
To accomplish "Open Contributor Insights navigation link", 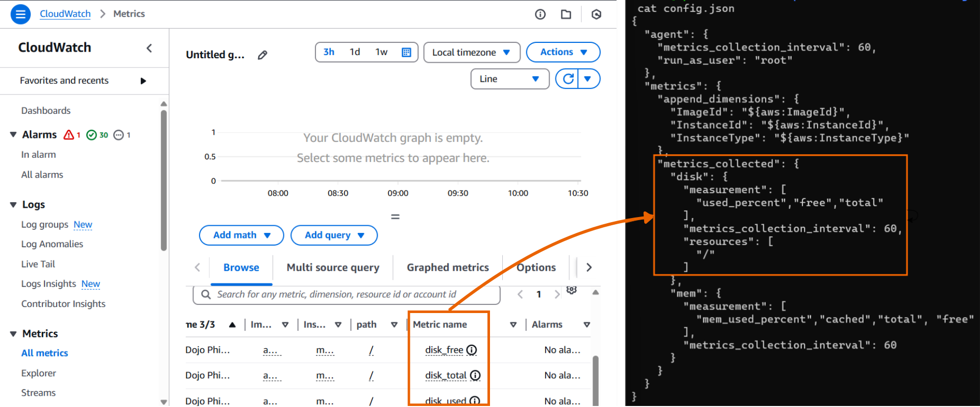I will (x=63, y=304).
